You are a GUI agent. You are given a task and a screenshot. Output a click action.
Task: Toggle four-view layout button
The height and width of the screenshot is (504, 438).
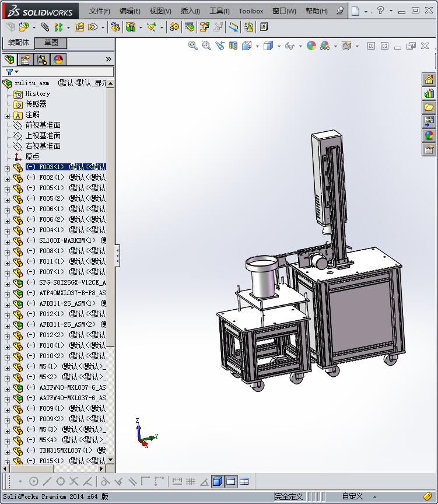coord(244,481)
